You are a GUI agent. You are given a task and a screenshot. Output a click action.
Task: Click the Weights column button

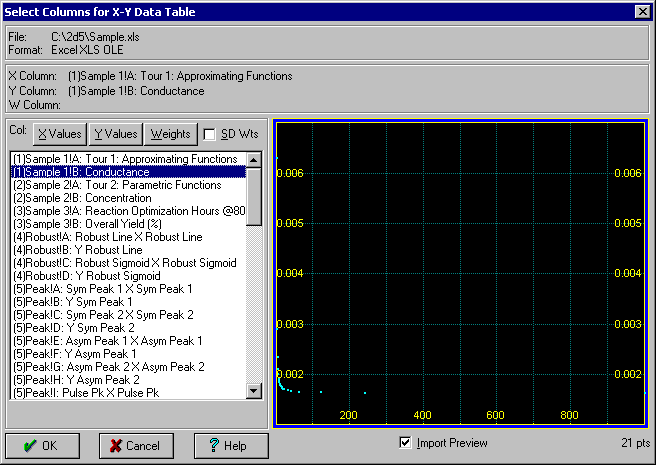click(x=169, y=134)
